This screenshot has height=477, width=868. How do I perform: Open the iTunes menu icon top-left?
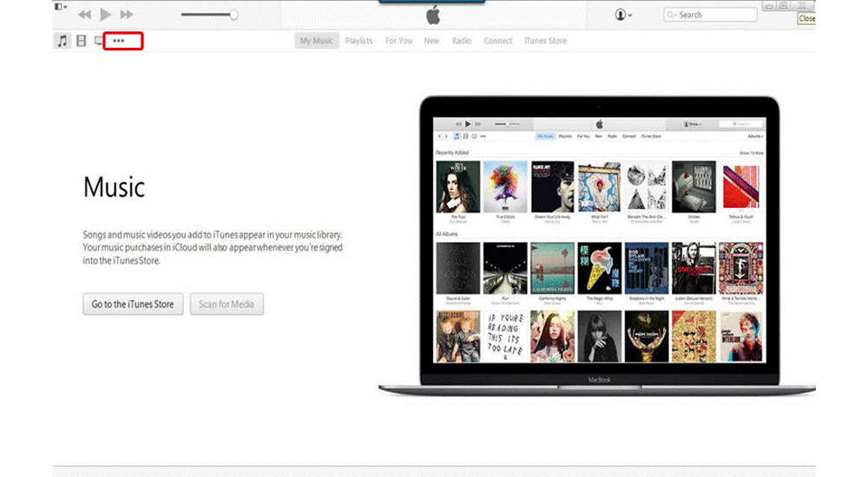click(61, 7)
